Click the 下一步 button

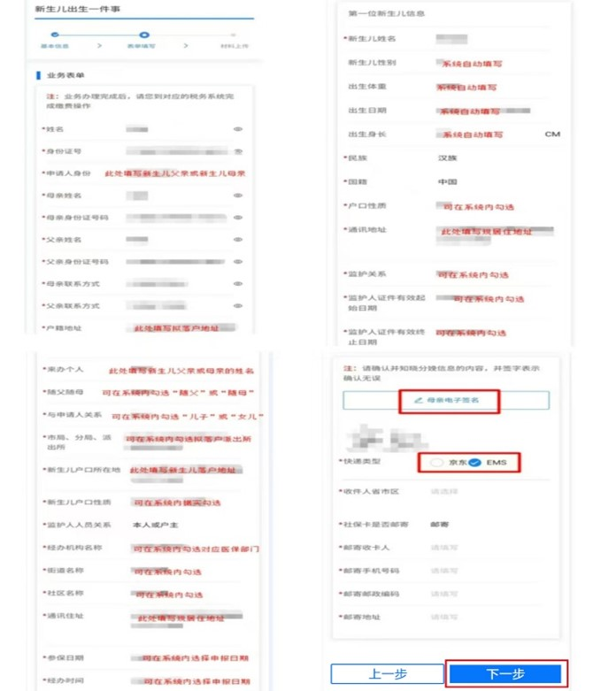[505, 674]
